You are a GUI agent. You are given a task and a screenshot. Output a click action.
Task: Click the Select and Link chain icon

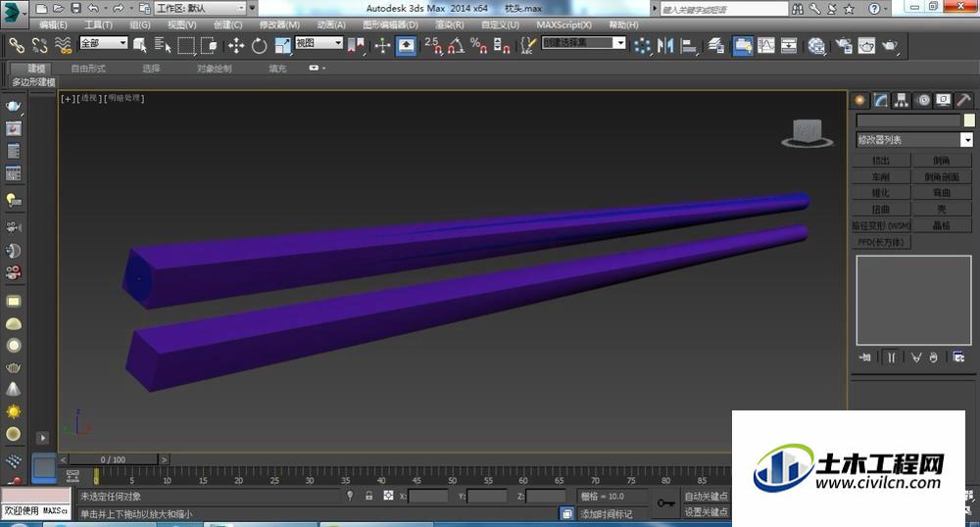[17, 45]
